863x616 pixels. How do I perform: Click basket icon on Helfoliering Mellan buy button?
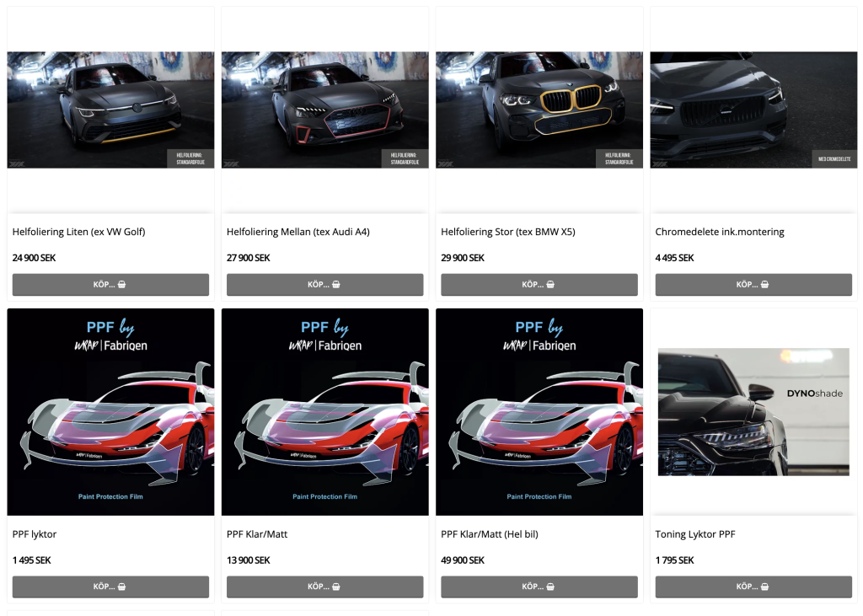point(336,285)
